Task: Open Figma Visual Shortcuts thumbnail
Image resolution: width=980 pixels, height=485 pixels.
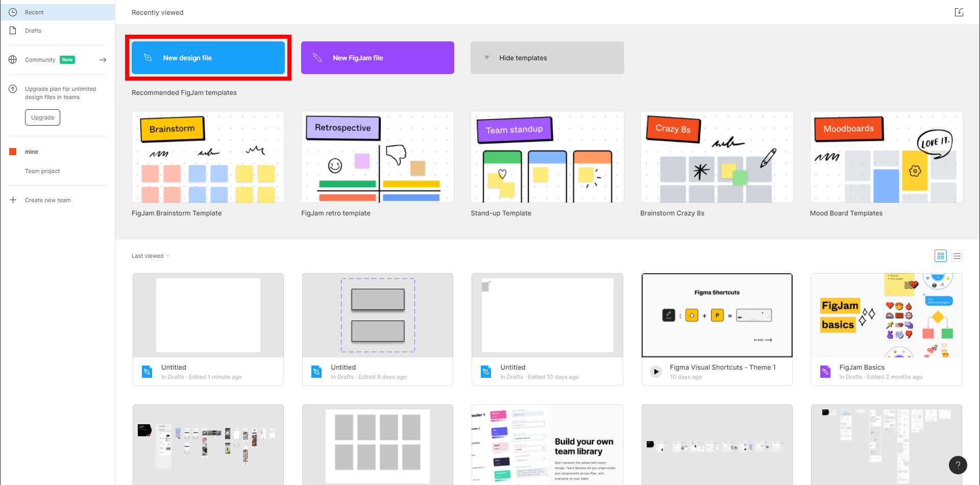Action: 717,316
